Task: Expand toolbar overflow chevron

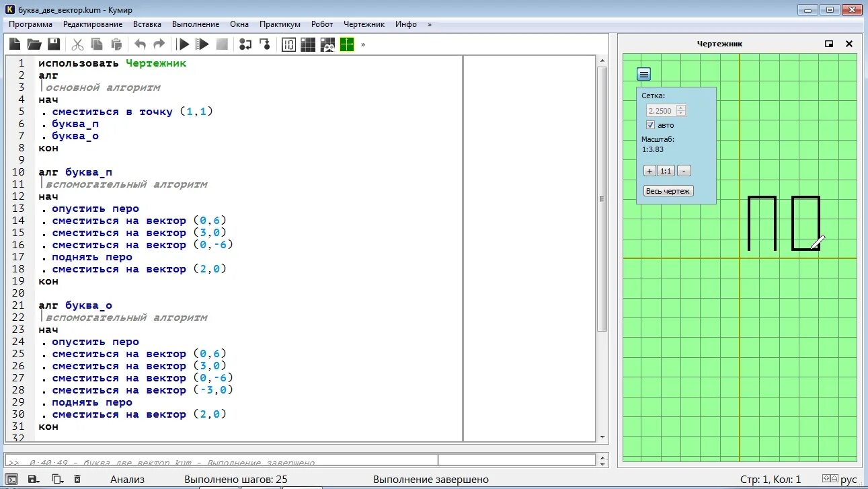Action: click(x=363, y=44)
